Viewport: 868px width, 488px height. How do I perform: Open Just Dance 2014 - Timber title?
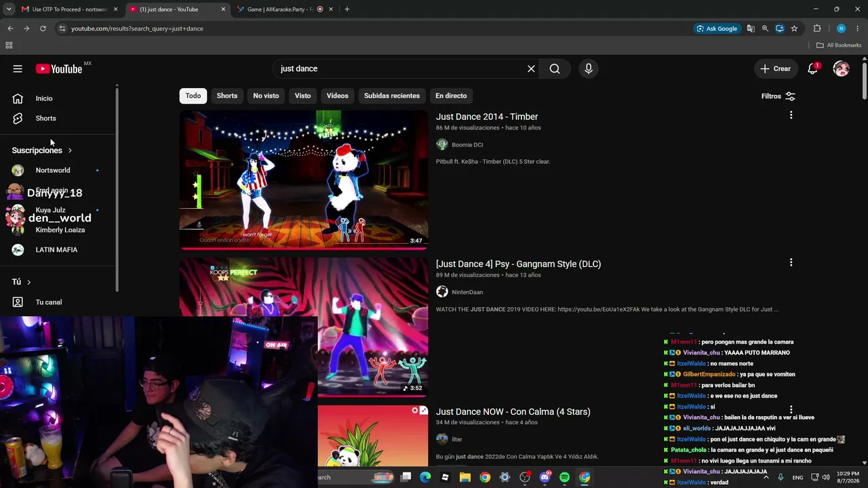(x=487, y=117)
